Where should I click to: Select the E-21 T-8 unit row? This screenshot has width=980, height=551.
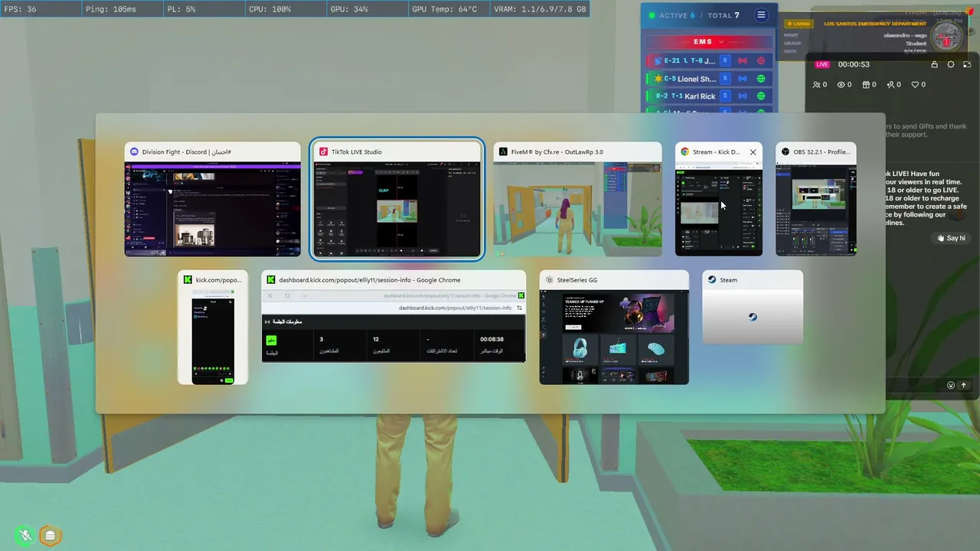point(708,60)
